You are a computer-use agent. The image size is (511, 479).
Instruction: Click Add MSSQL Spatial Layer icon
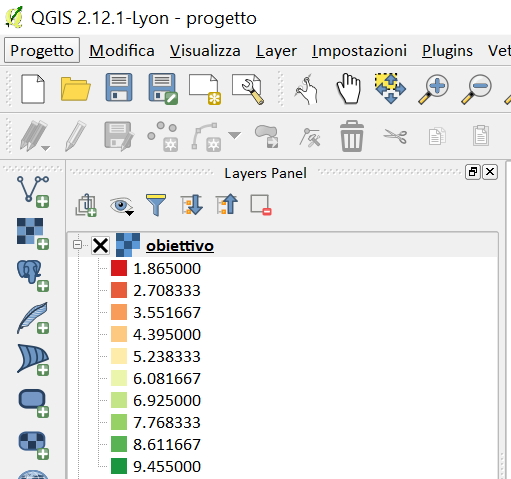[33, 360]
